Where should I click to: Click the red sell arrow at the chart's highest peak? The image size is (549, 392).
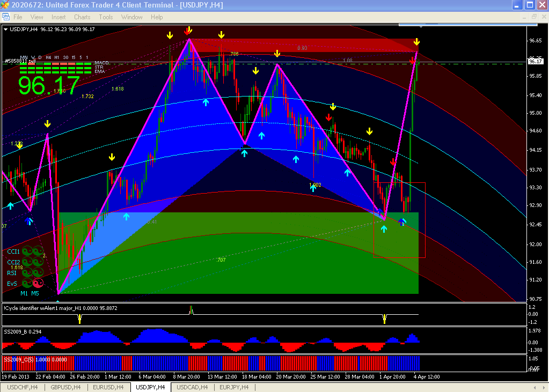point(187,30)
